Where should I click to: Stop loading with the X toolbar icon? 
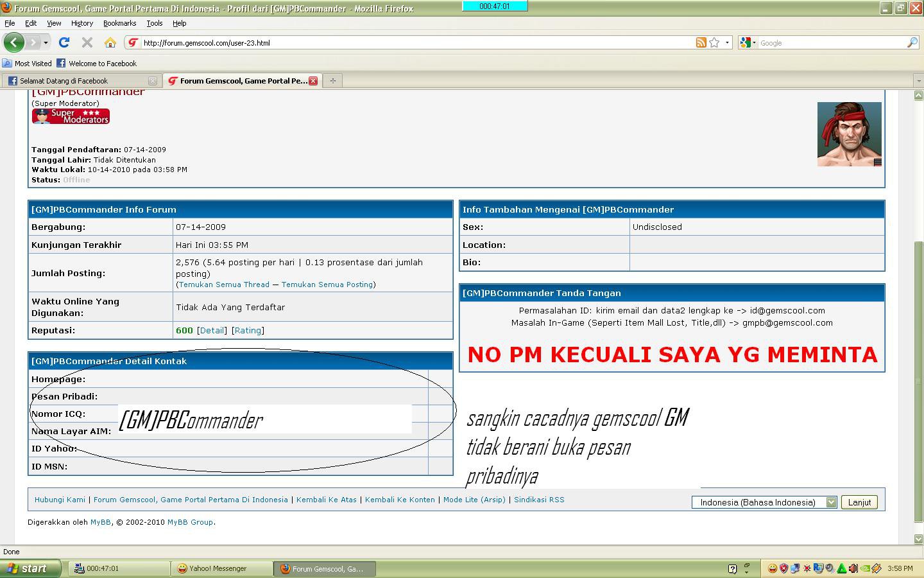(x=87, y=42)
